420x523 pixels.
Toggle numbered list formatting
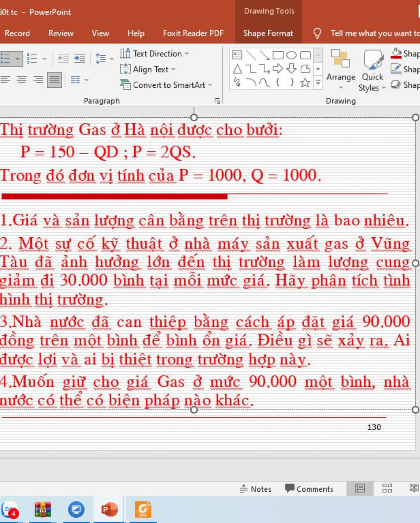click(33, 58)
